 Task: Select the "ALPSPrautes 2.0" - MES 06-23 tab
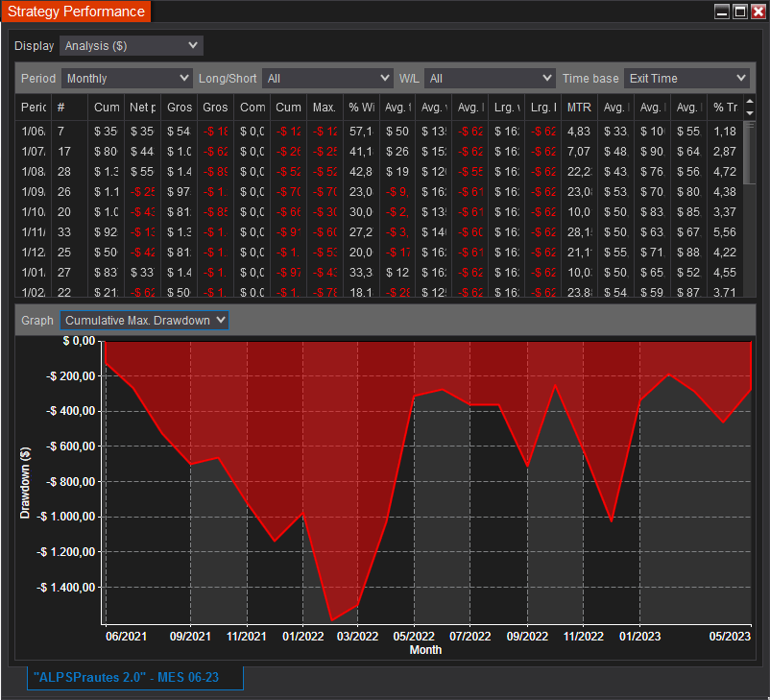pyautogui.click(x=135, y=677)
